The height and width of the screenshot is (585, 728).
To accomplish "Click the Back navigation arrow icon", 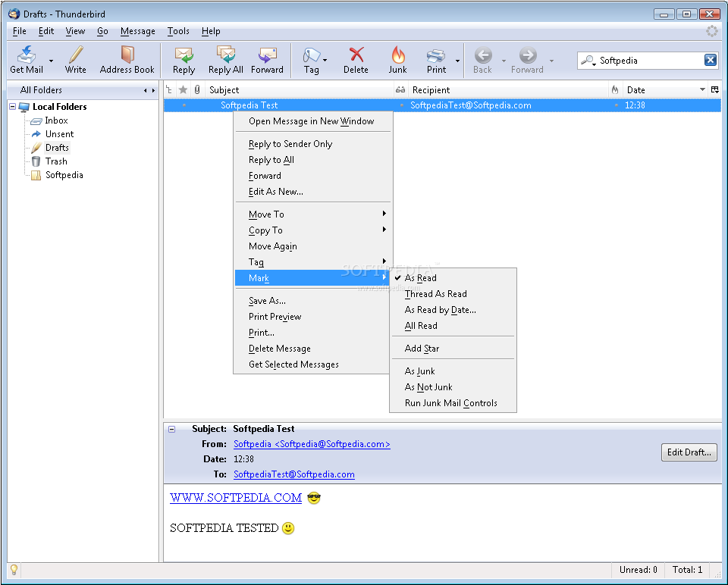I will pyautogui.click(x=483, y=55).
